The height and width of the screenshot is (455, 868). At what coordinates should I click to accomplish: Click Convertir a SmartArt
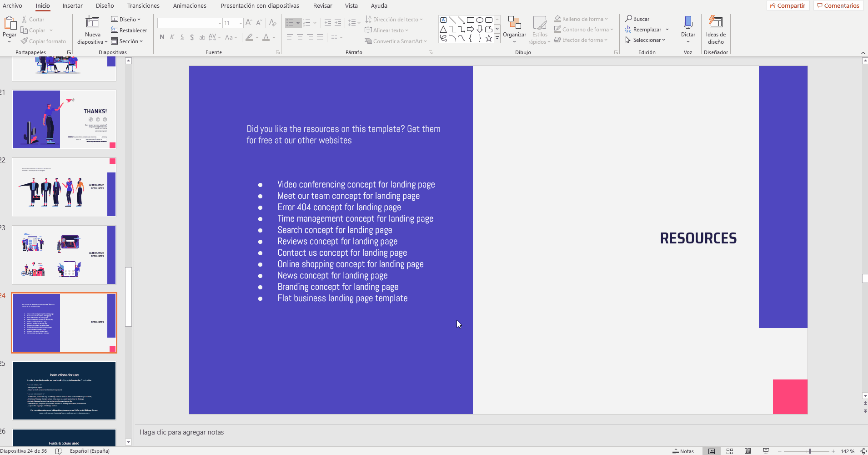pyautogui.click(x=396, y=41)
